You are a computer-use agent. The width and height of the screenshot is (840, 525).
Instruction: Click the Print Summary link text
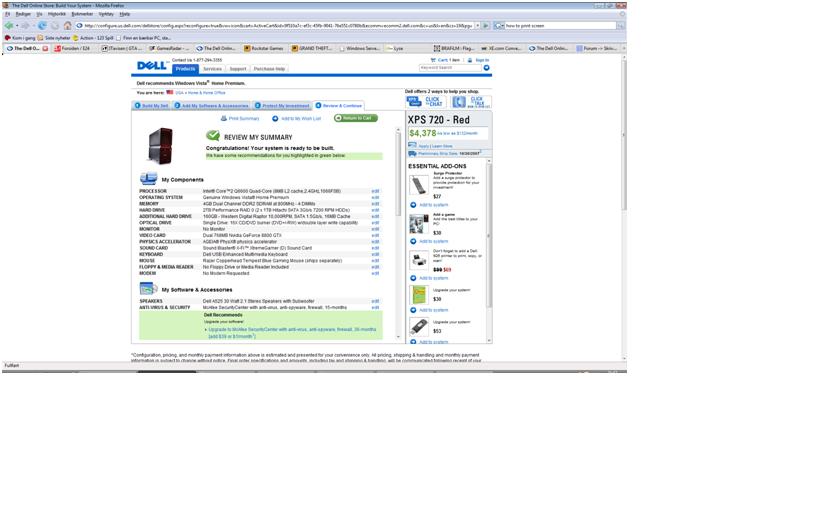[244, 118]
